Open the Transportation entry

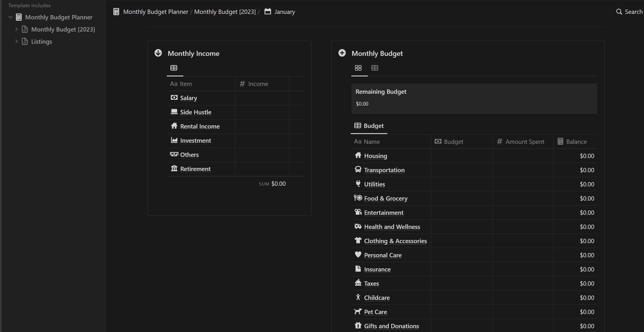384,170
